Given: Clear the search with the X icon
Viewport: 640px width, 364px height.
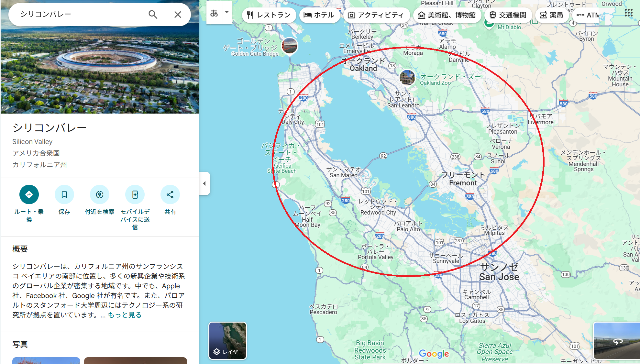Looking at the screenshot, I should tap(178, 15).
